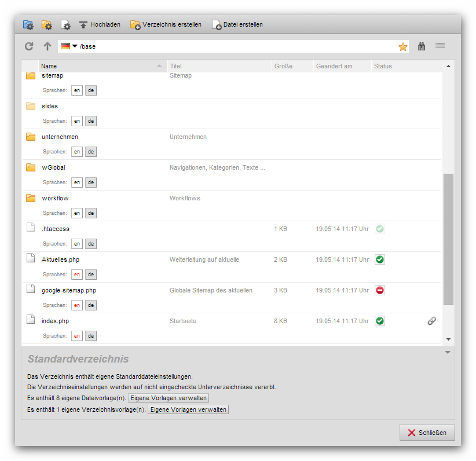Switch list view mode icon
476x461 pixels.
[x=440, y=46]
